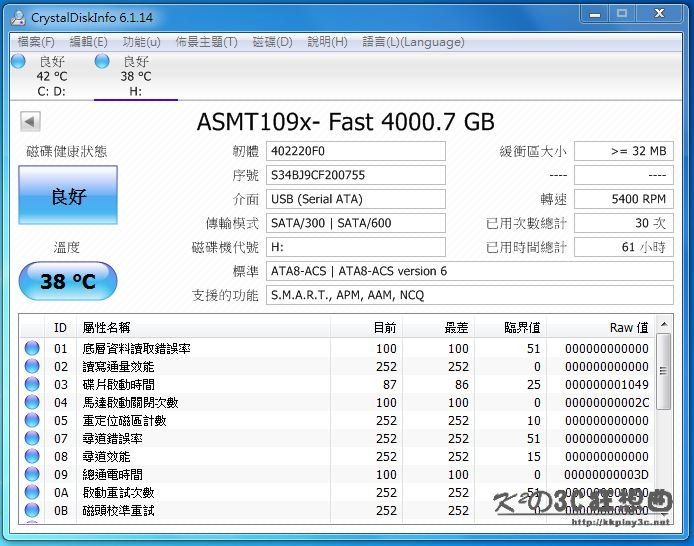Screen dimensions: 694x546
Task: Click the blue status icon for attribute 01
Action: (x=32, y=349)
